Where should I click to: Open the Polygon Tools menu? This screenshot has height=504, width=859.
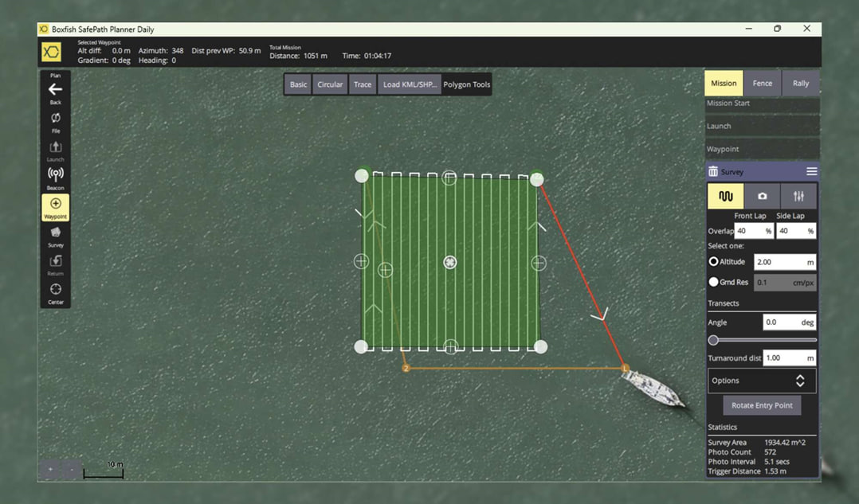[x=467, y=84]
